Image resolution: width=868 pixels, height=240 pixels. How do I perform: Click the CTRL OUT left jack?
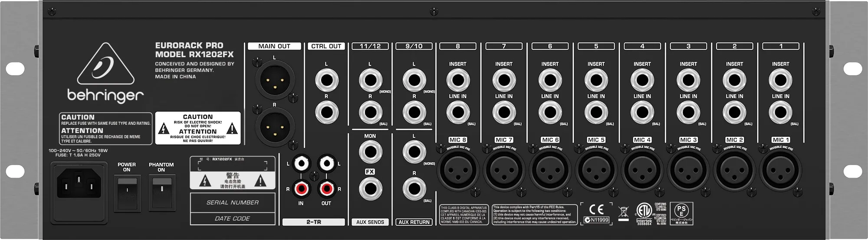pos(326,80)
